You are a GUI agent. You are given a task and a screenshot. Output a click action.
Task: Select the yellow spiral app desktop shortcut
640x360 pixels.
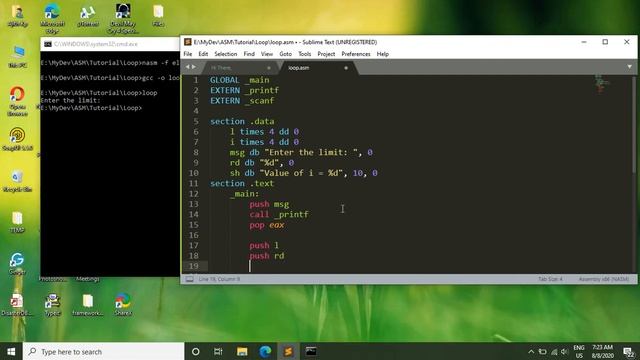click(x=17, y=139)
